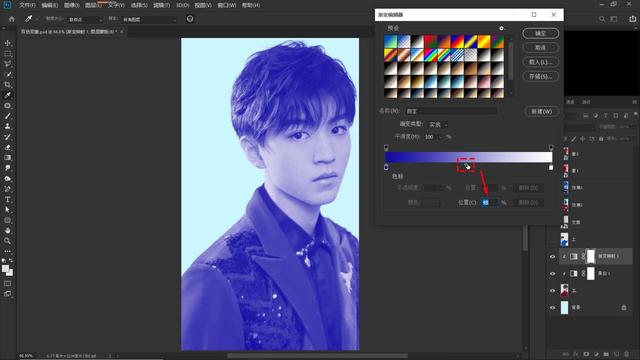Screen dimensions: 640x360
Task: Confirm gradient with the OK button
Action: 540,33
